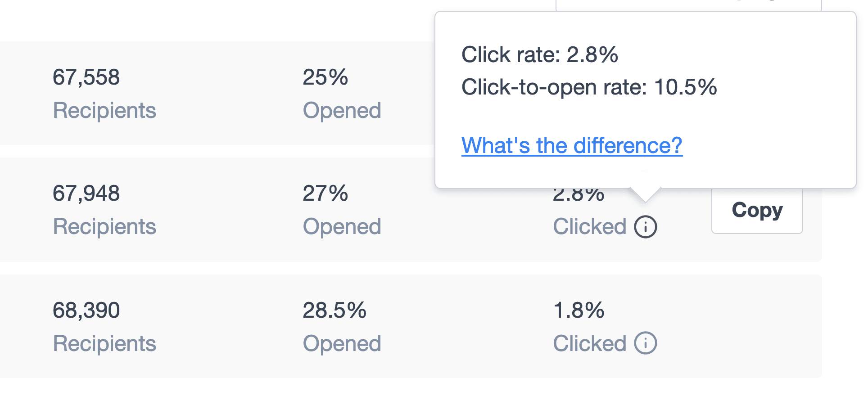Select the Opened label under 25%
868x396 pixels.
(342, 111)
